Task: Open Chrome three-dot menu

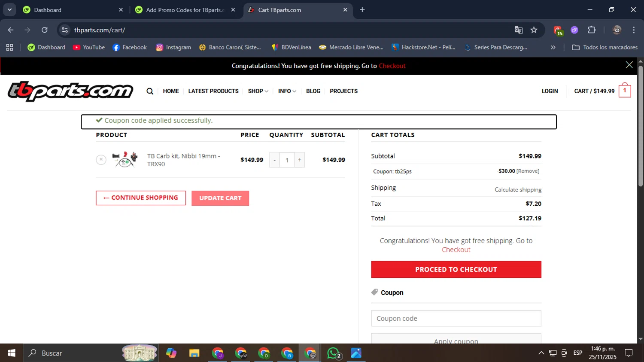Action: 634,30
